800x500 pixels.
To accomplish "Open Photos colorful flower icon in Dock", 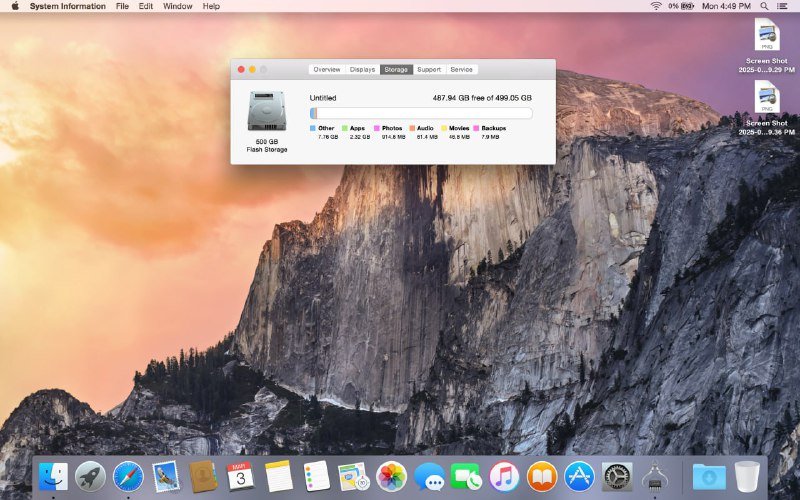I will pos(391,477).
